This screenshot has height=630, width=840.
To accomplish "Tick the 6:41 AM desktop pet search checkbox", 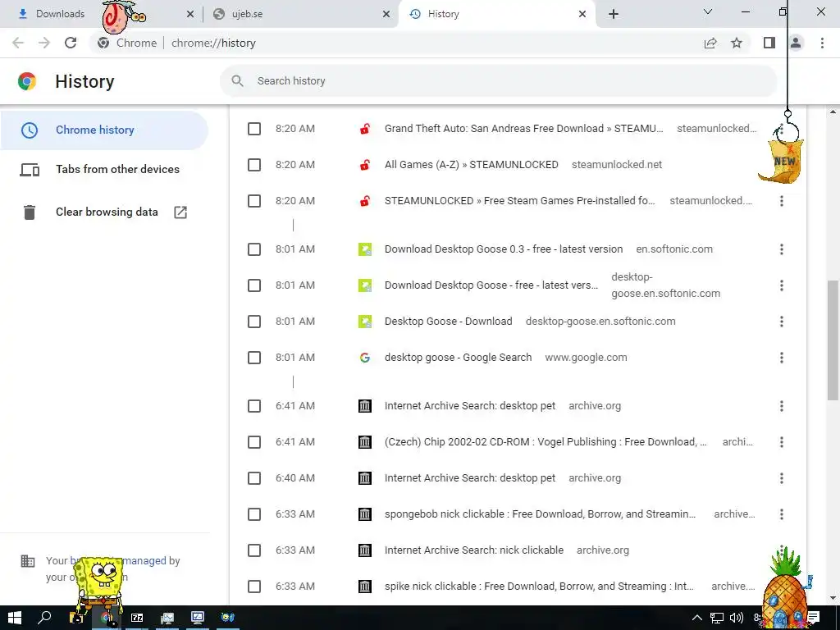I will click(254, 405).
